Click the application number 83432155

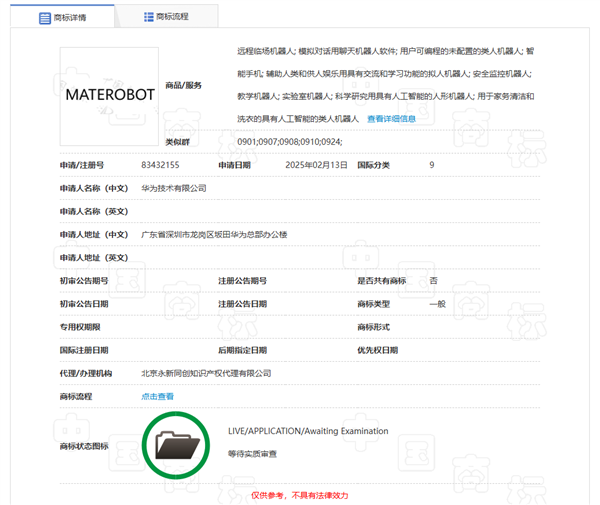click(160, 165)
